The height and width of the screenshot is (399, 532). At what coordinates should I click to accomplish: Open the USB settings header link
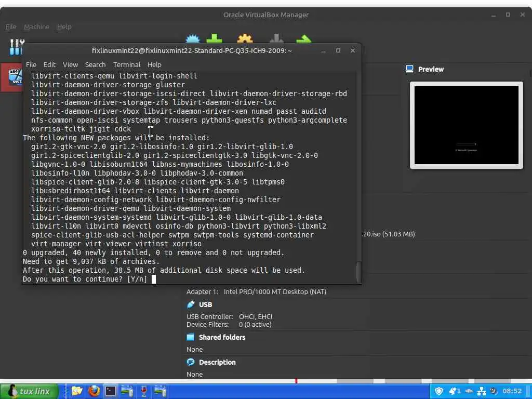[205, 304]
